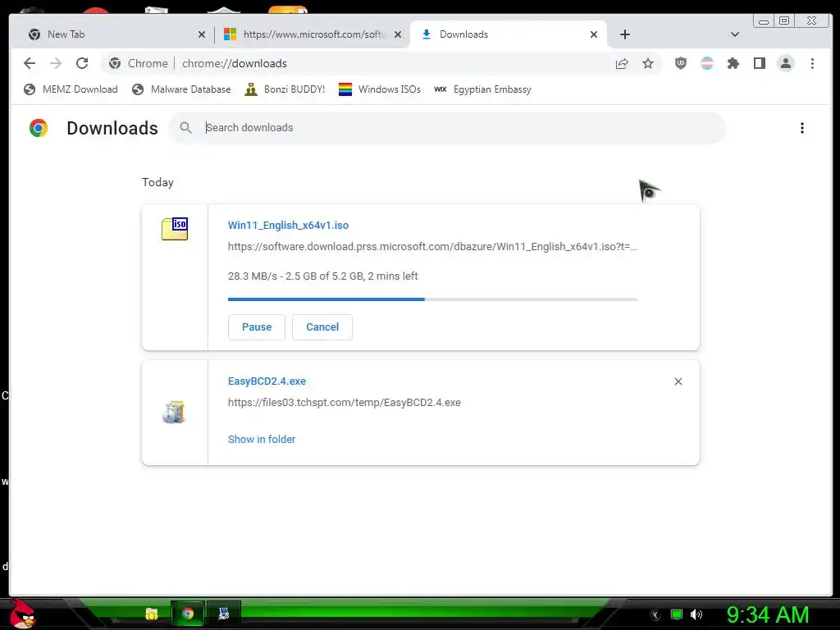Reload the downloads page

(82, 63)
